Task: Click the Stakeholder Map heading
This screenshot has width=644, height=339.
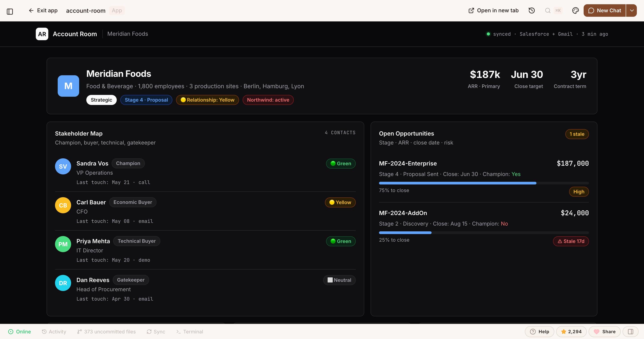Action: click(x=79, y=134)
